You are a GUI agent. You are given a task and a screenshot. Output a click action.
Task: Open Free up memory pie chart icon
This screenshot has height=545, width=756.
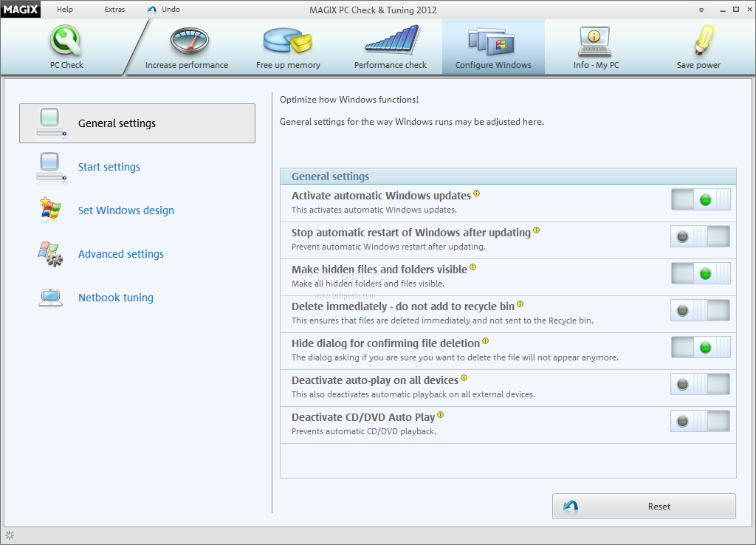(x=288, y=40)
